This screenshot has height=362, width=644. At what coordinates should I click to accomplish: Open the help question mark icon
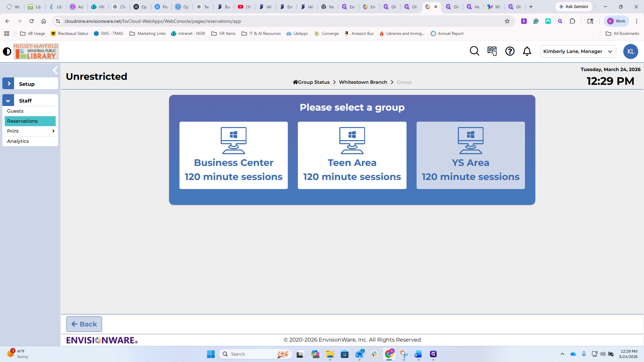coord(510,51)
